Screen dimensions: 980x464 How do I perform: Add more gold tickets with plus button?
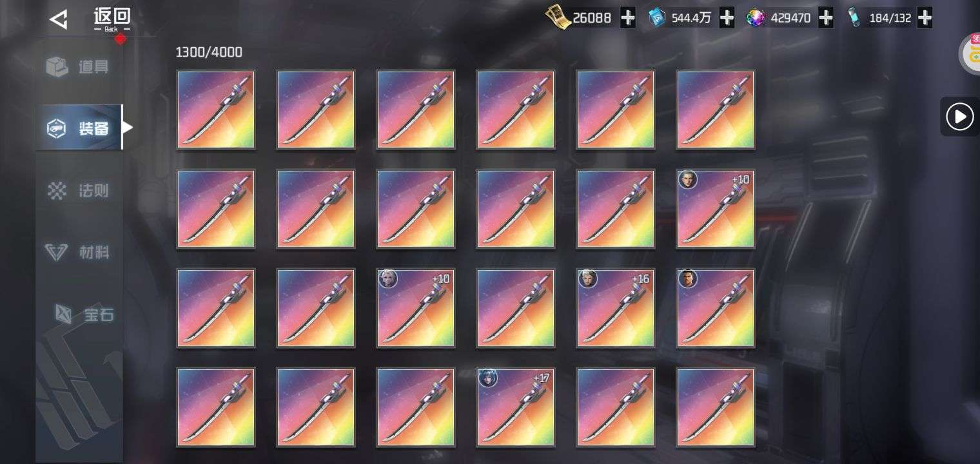tap(627, 18)
